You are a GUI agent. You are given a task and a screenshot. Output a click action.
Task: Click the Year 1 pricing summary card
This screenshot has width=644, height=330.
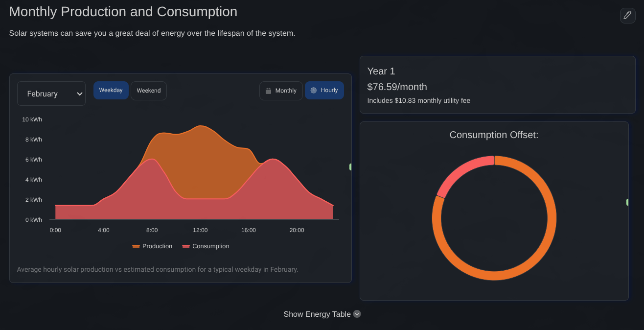(497, 85)
